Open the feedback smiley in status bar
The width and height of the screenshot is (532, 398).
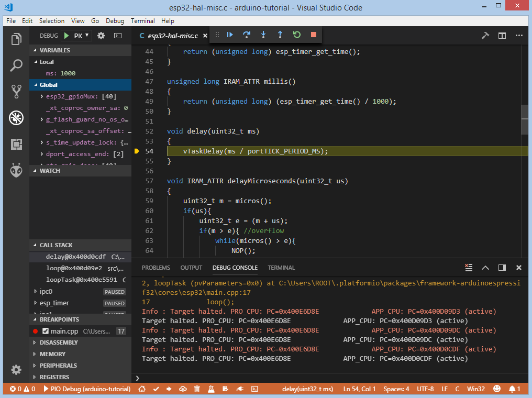[x=497, y=389]
